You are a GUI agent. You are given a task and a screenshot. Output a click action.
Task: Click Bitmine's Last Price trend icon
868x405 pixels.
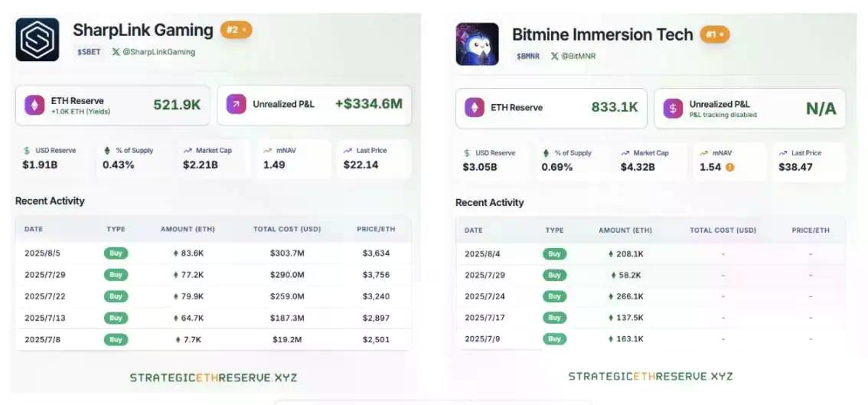point(783,153)
